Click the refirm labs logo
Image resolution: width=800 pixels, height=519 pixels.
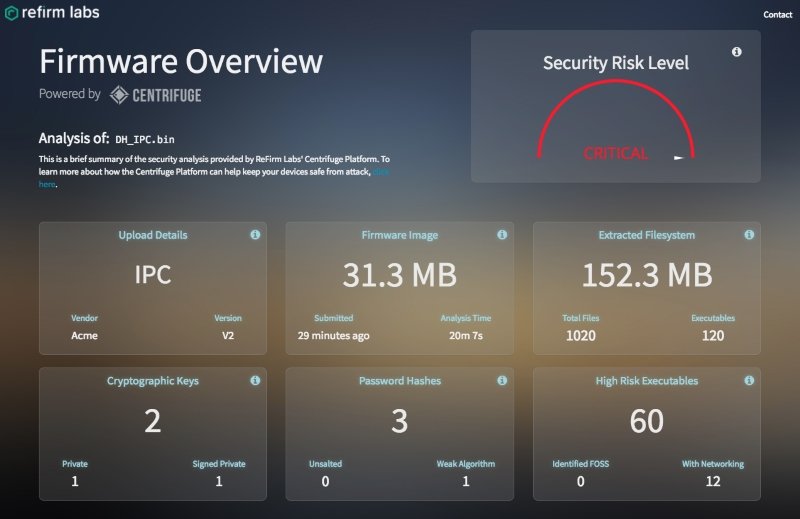coord(52,12)
